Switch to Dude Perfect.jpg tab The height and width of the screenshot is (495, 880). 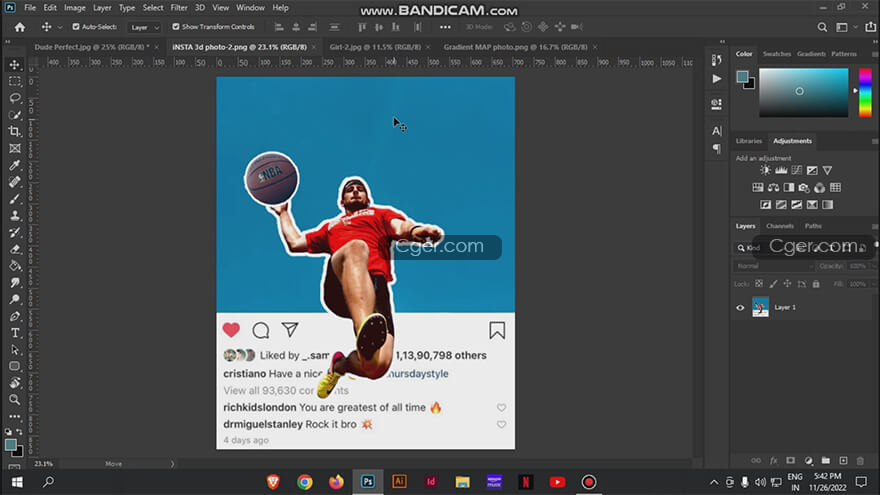91,47
